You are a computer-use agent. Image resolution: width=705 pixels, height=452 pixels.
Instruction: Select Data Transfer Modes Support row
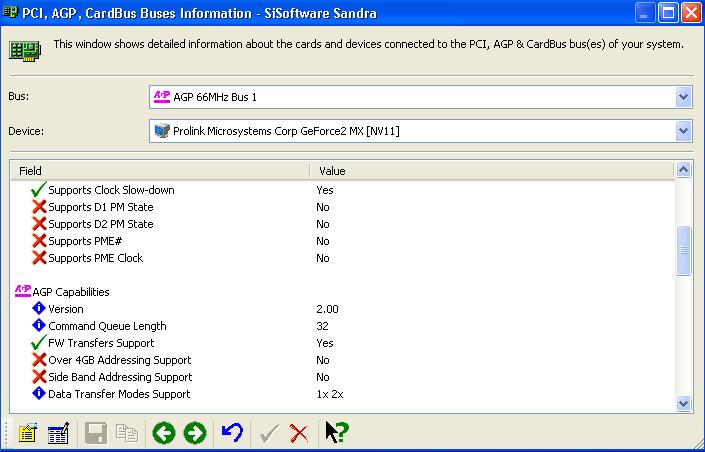342,394
